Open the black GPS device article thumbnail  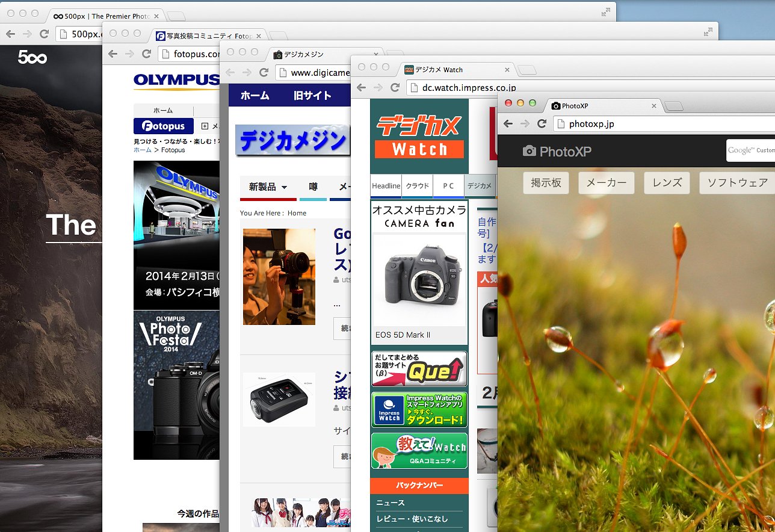pyautogui.click(x=279, y=400)
